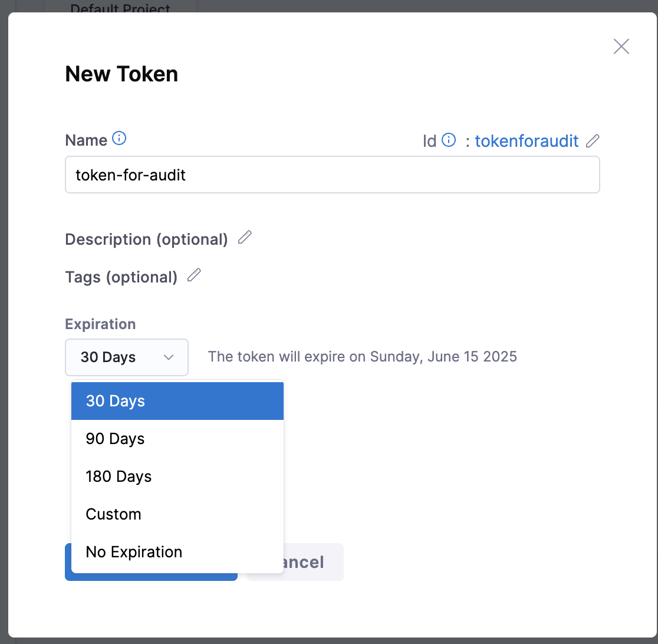Click into the token-for-audit name field
Screen dimensions: 658x644
point(332,175)
